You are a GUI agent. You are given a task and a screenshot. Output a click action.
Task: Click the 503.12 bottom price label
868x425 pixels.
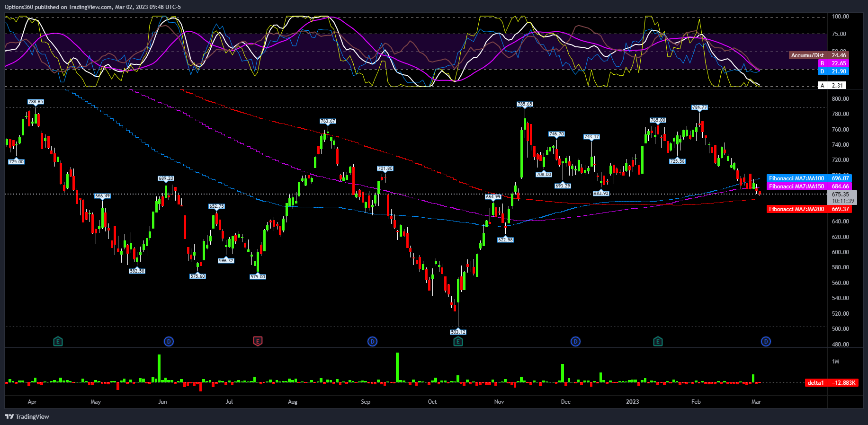[458, 332]
